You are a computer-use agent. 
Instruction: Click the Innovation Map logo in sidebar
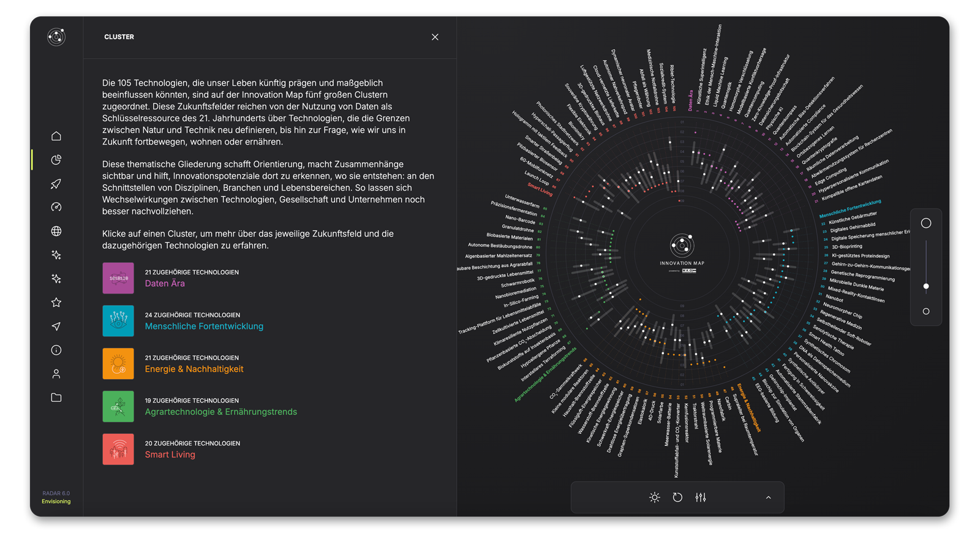point(56,37)
